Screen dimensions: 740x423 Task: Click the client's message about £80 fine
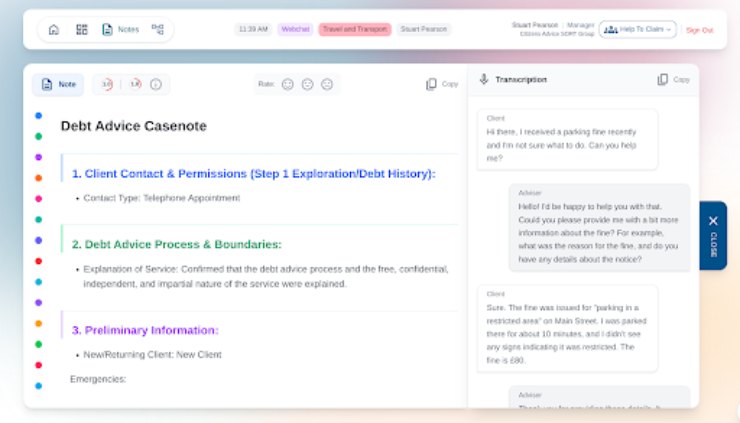567,329
